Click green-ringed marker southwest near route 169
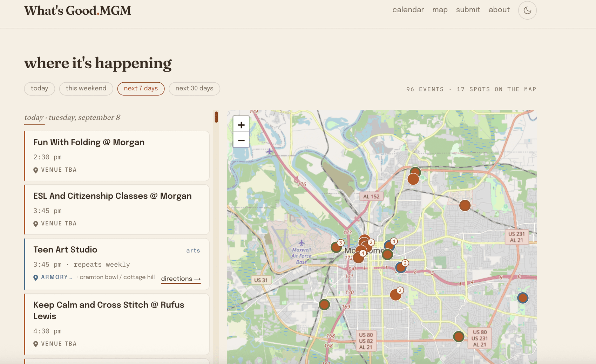The height and width of the screenshot is (364, 596). pyautogui.click(x=324, y=305)
